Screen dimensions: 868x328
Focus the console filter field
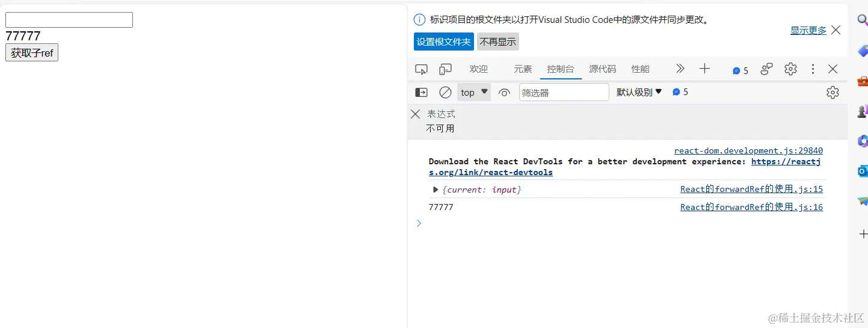(x=564, y=92)
